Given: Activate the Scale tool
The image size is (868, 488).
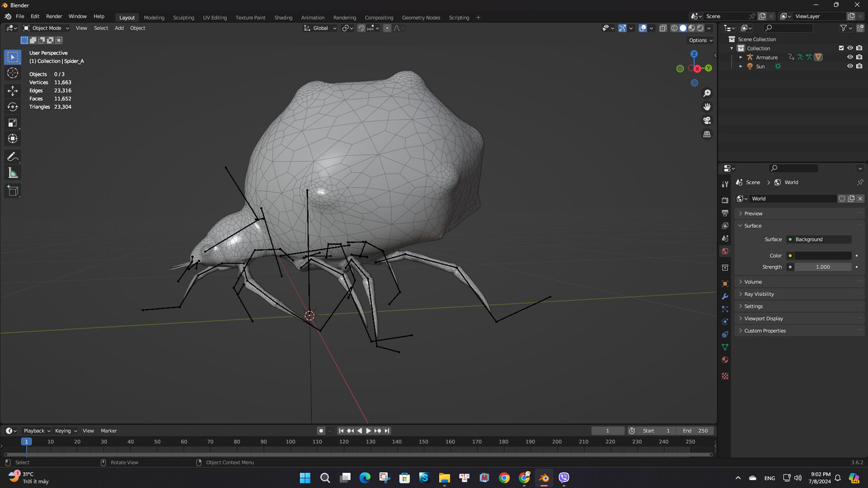Looking at the screenshot, I should [13, 123].
